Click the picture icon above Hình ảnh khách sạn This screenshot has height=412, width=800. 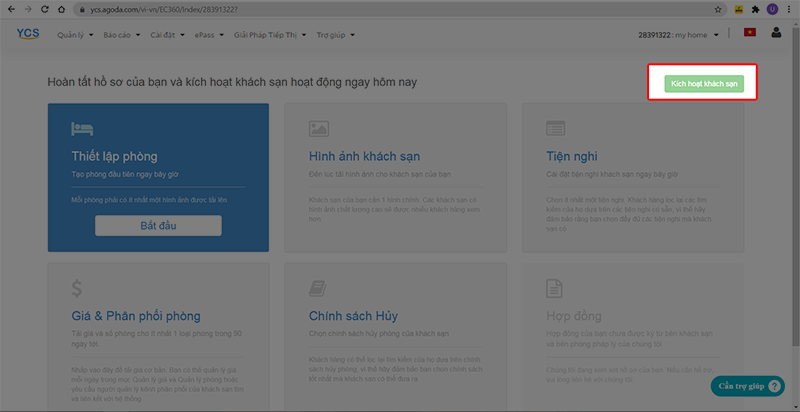(319, 129)
